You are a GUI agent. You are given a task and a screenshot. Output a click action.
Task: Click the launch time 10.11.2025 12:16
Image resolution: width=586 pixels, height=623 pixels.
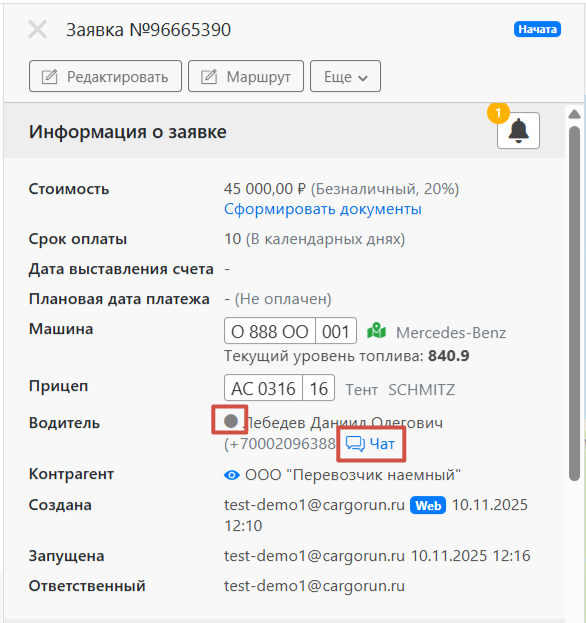[x=470, y=555]
